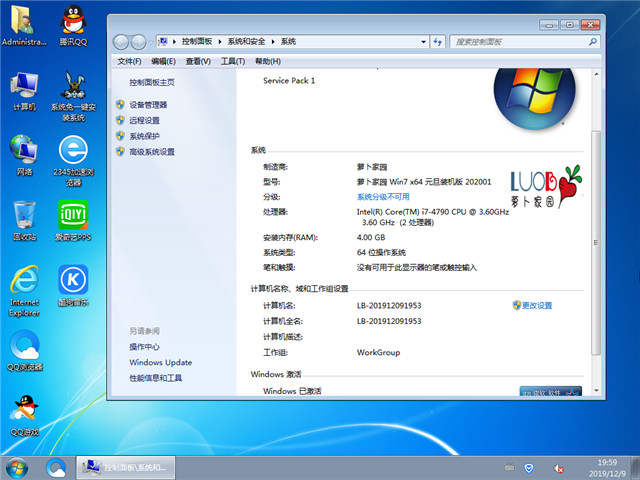
Task: Select the WorkGroup value text
Action: point(378,352)
